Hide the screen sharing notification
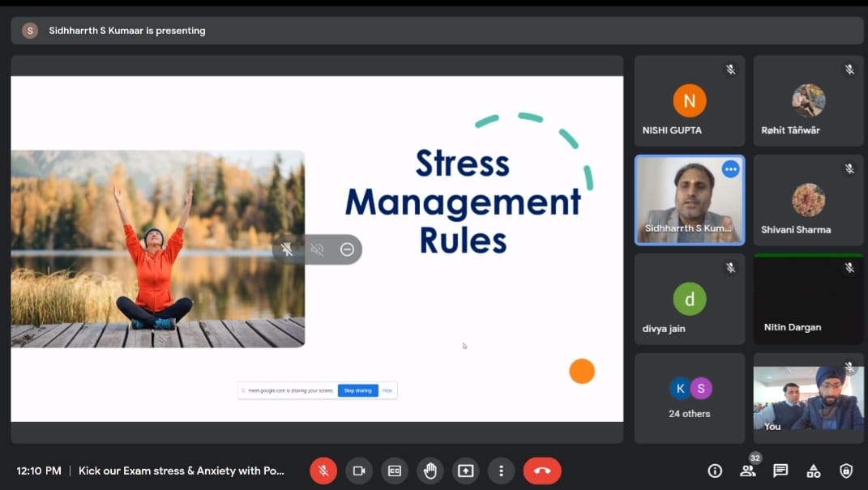The height and width of the screenshot is (490, 868). 387,390
